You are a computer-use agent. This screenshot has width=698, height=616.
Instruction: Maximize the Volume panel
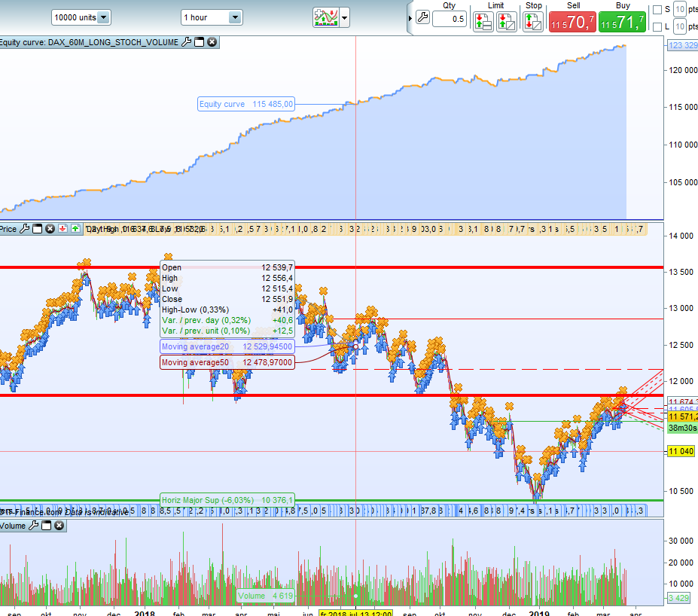[x=46, y=526]
